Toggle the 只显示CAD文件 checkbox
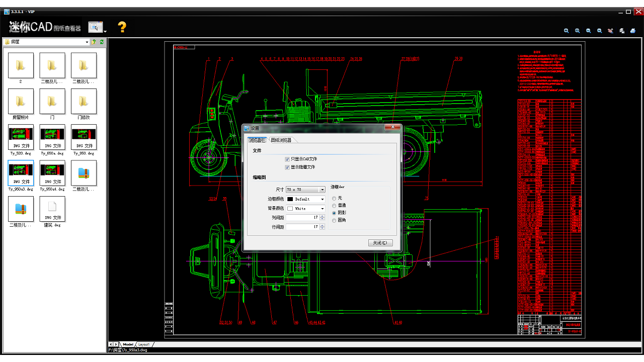The image size is (644, 362). click(287, 159)
